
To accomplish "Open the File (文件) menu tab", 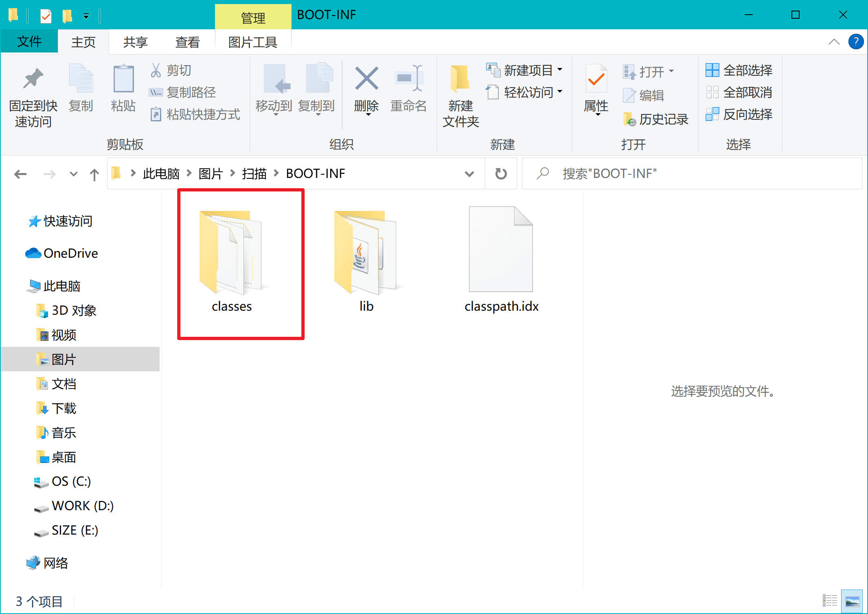I will (x=29, y=42).
